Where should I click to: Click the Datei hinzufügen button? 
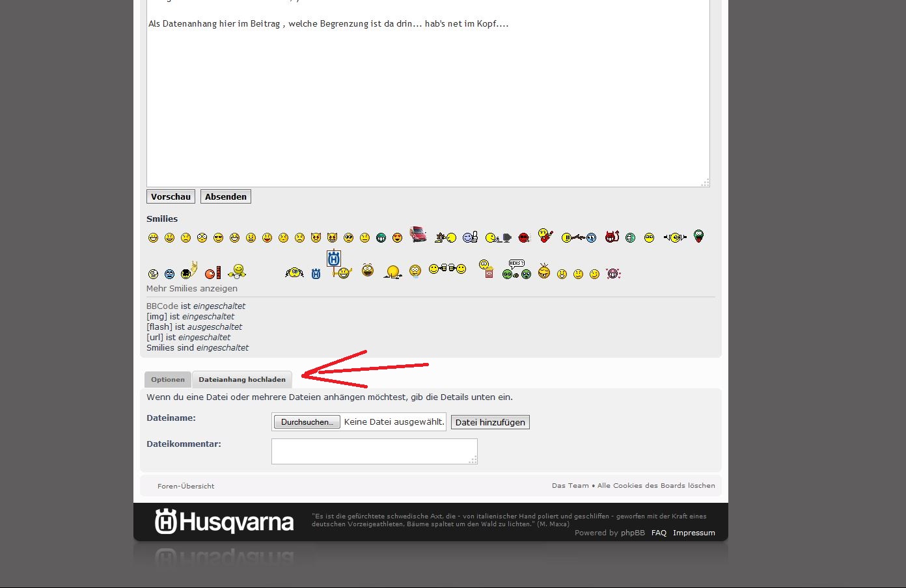point(490,422)
